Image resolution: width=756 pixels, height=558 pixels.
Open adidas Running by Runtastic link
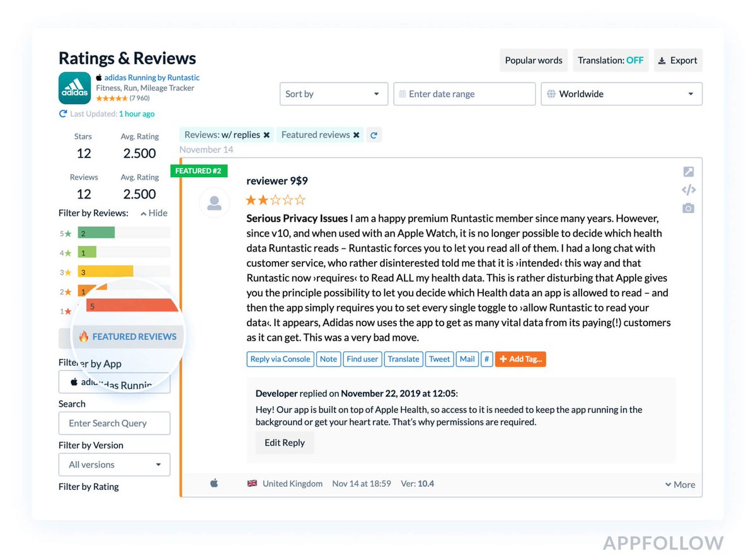[x=152, y=78]
